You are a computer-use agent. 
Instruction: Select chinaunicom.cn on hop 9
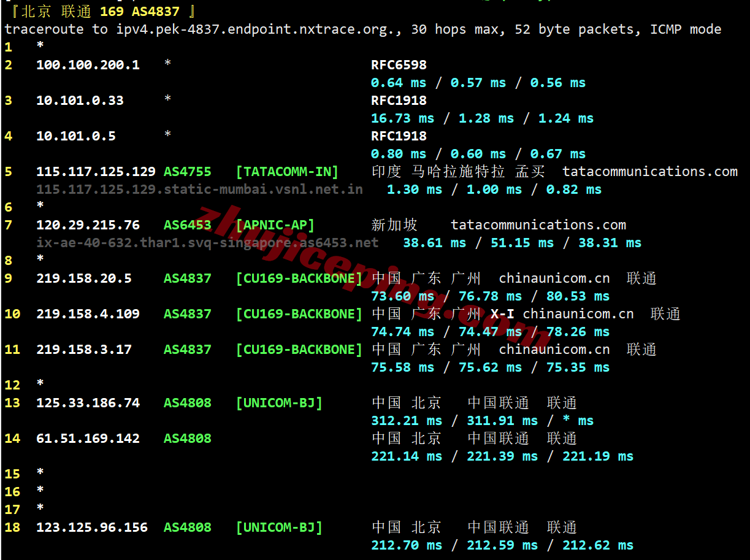[554, 278]
